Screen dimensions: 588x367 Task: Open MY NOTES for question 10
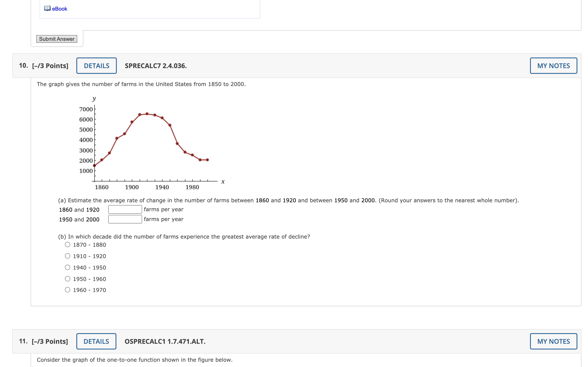(553, 66)
